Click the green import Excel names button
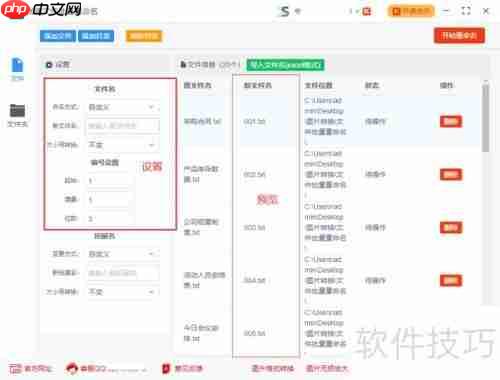 (285, 65)
